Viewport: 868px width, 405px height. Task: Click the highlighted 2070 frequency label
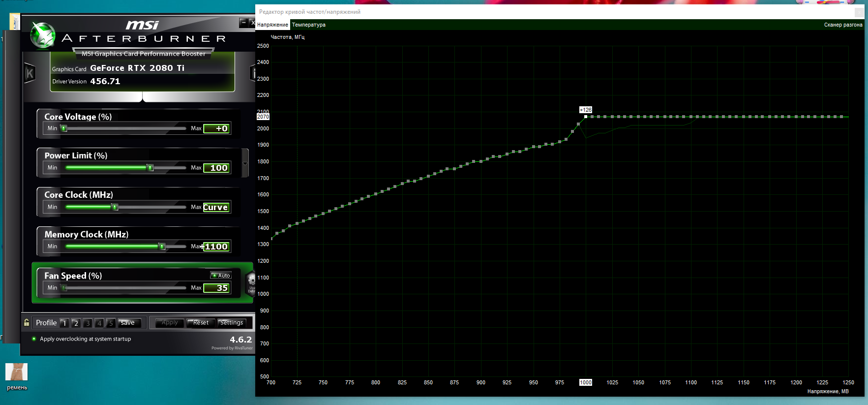click(x=263, y=117)
